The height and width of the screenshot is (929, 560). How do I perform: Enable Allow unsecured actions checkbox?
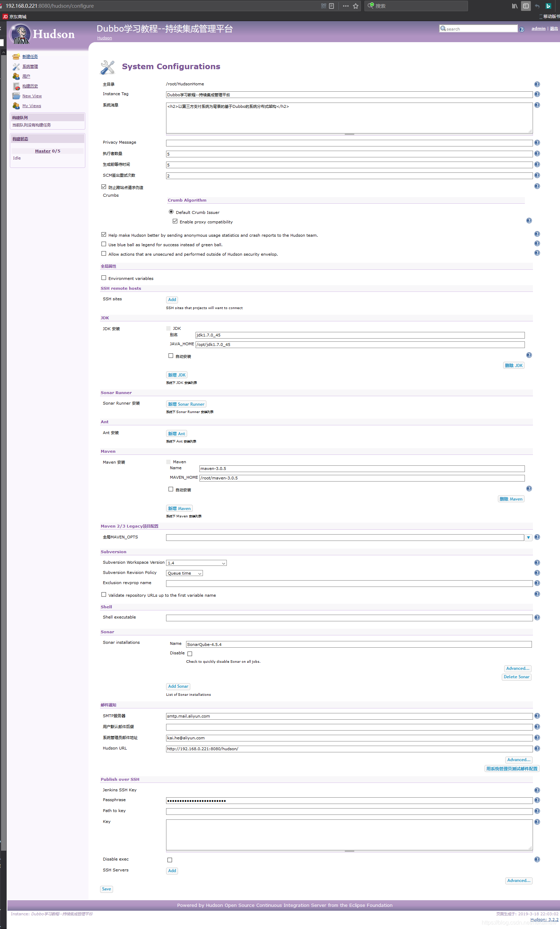104,254
